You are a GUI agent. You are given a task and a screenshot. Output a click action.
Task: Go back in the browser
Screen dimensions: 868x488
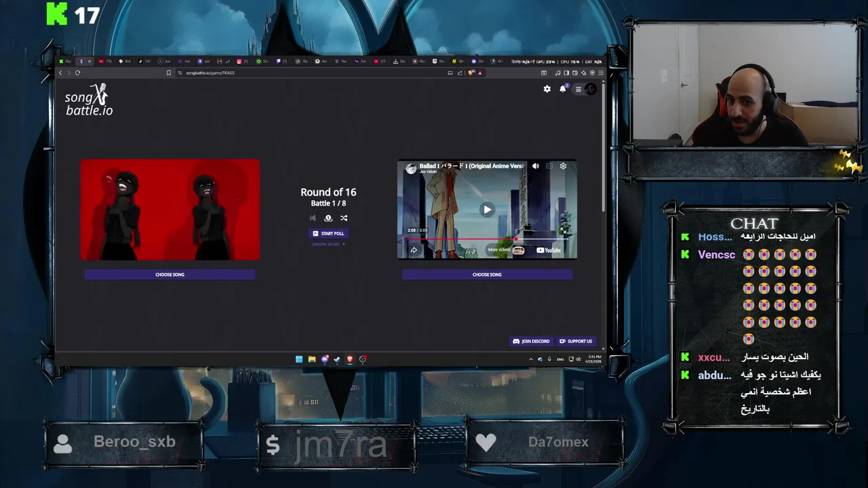pyautogui.click(x=60, y=73)
